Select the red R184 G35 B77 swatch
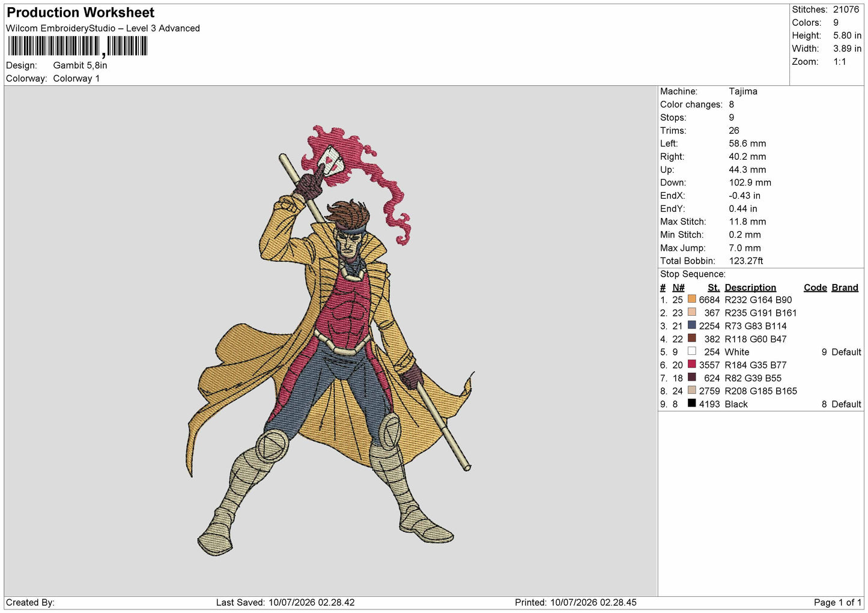 tap(691, 364)
